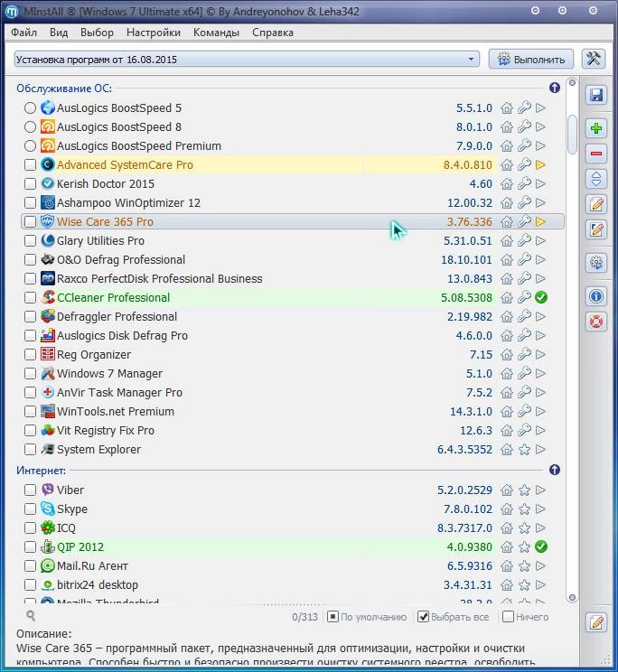This screenshot has height=672, width=618.
Task: Open the tools wrench-hammer icon
Action: click(594, 59)
